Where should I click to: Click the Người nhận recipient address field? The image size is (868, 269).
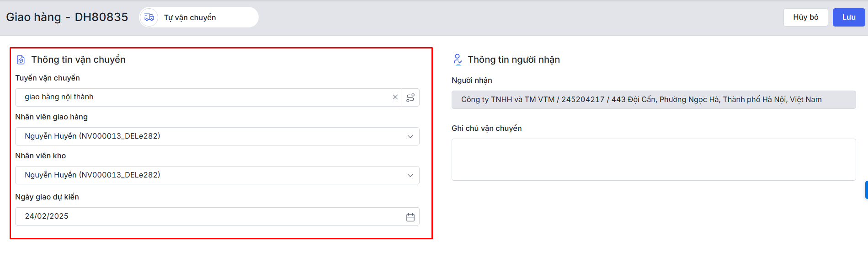(653, 100)
